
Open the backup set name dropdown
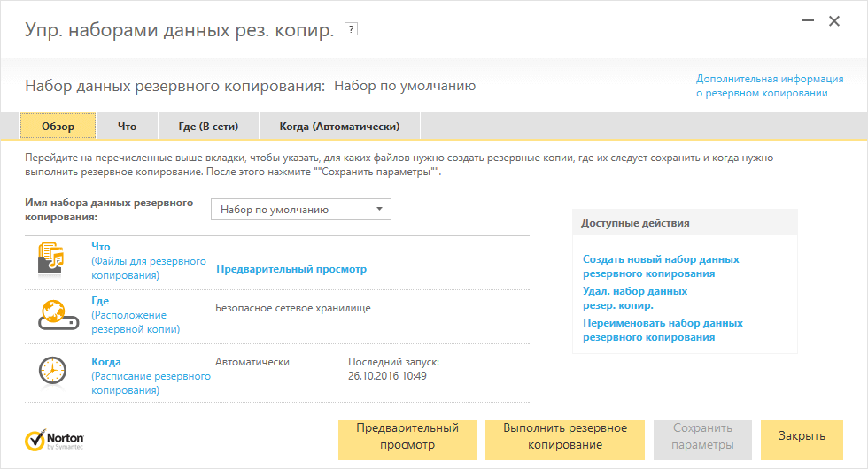coord(301,210)
